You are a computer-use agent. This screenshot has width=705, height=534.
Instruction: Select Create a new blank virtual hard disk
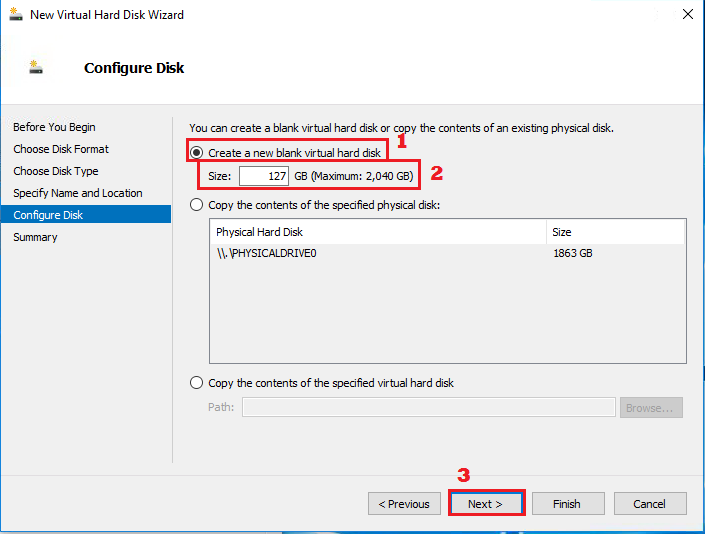pyautogui.click(x=197, y=153)
